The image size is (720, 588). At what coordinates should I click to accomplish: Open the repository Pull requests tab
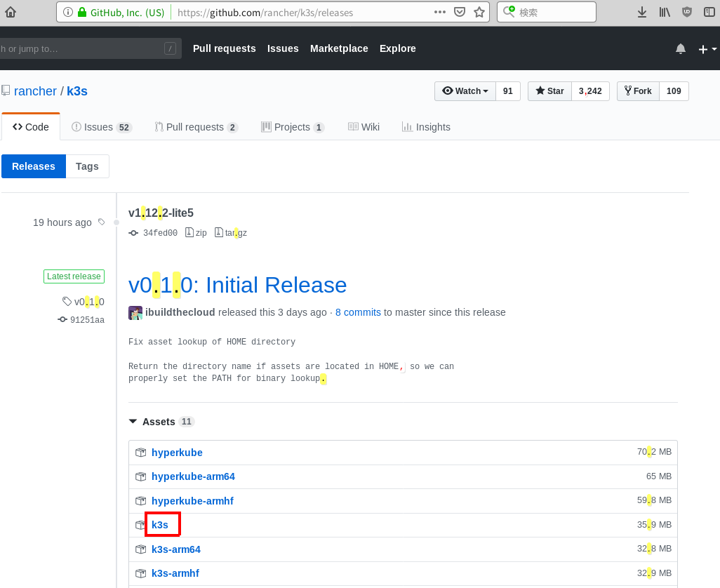(x=196, y=127)
